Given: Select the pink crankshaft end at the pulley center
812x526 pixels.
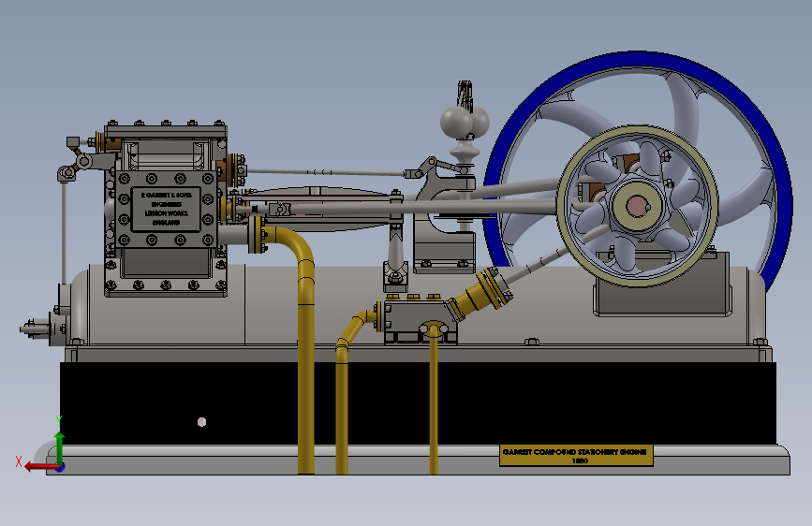Looking at the screenshot, I should [x=637, y=206].
